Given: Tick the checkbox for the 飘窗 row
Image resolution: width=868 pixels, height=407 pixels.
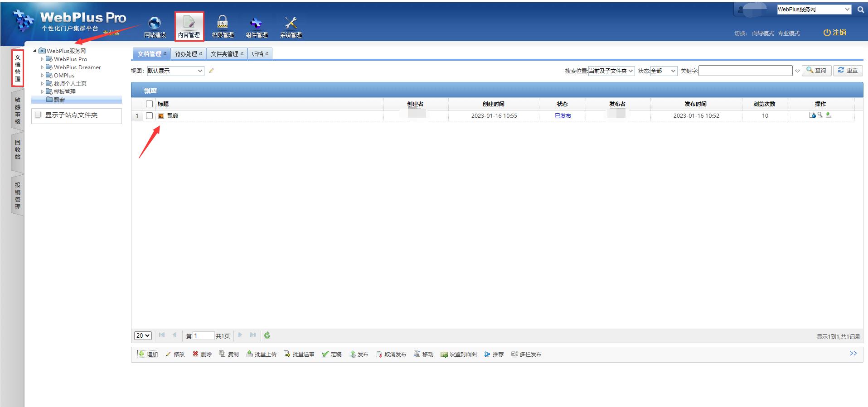Looking at the screenshot, I should [149, 116].
